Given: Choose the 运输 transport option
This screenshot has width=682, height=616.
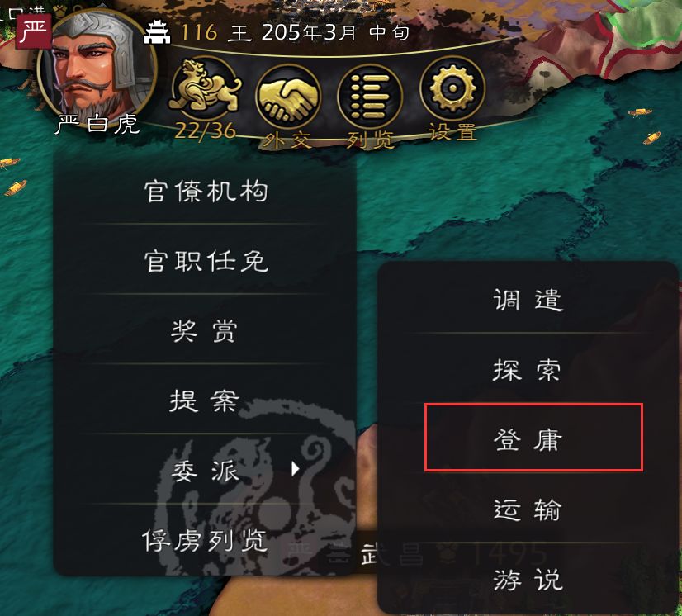Looking at the screenshot, I should [528, 509].
